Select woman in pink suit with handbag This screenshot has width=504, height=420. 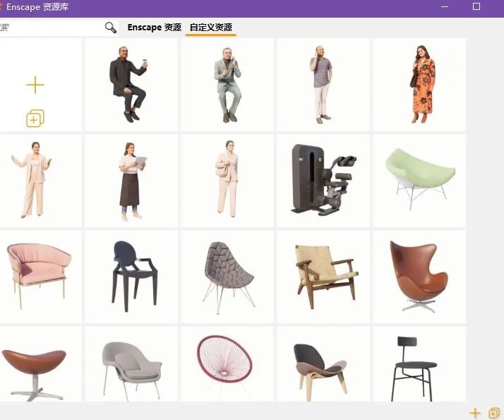click(227, 181)
